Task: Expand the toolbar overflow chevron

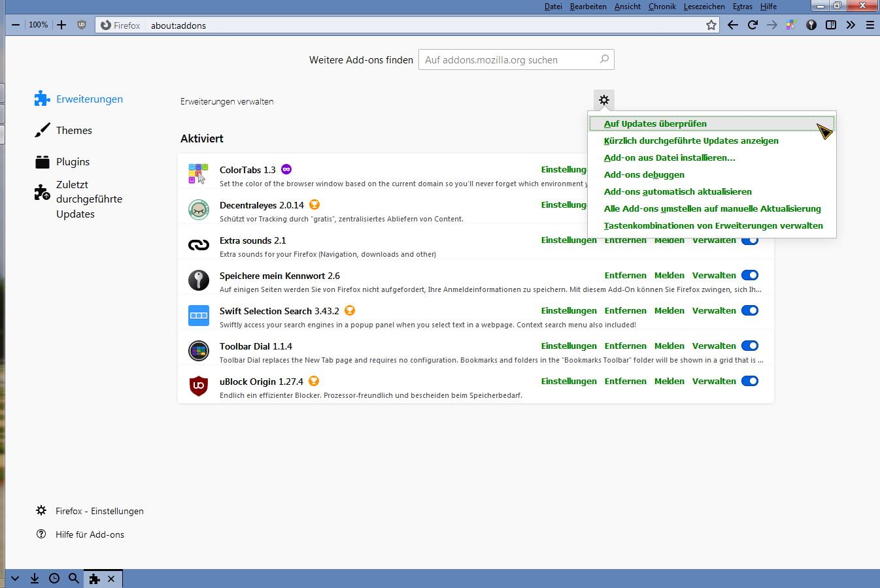Action: point(851,25)
